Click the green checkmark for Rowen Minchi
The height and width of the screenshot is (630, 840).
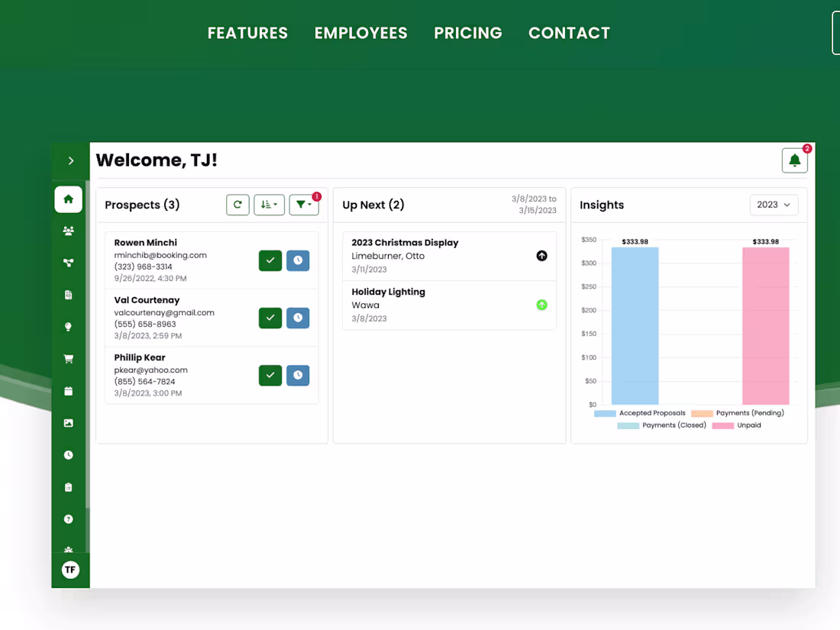tap(270, 260)
